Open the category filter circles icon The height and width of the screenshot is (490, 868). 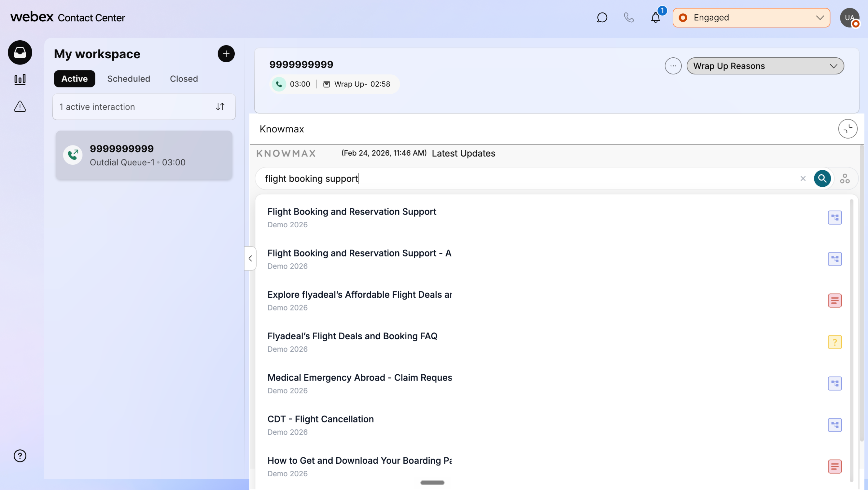(844, 179)
